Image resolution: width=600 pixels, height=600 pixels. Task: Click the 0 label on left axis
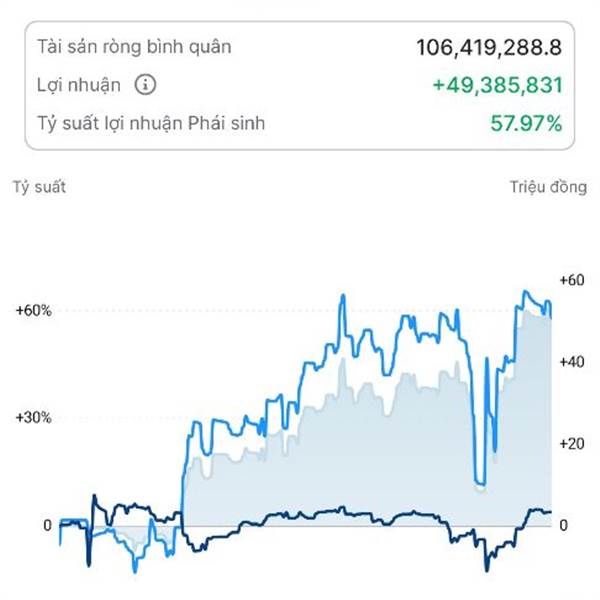point(46,525)
